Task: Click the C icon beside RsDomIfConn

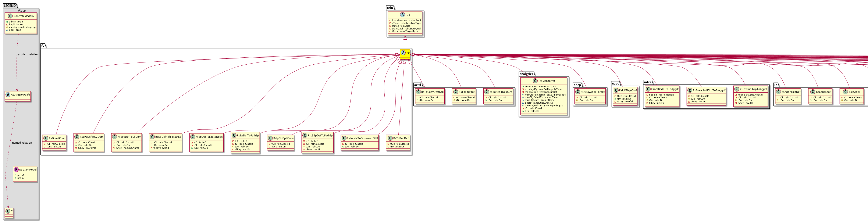Action: pos(46,138)
